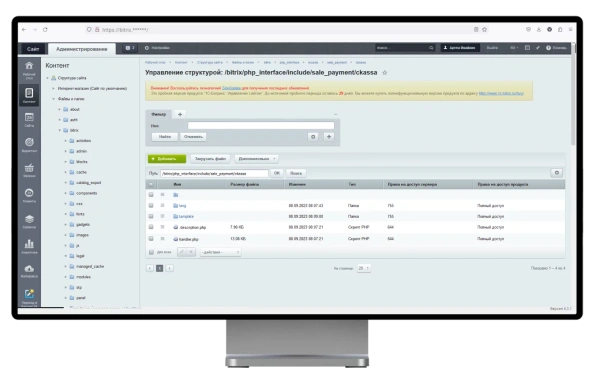
Task: Click the table settings gear icon
Action: click(556, 173)
